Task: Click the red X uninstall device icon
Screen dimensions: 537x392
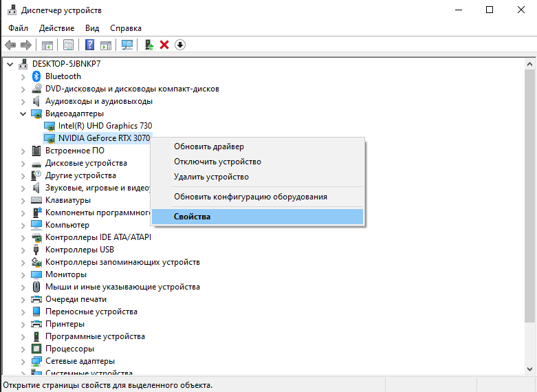Action: click(x=164, y=45)
